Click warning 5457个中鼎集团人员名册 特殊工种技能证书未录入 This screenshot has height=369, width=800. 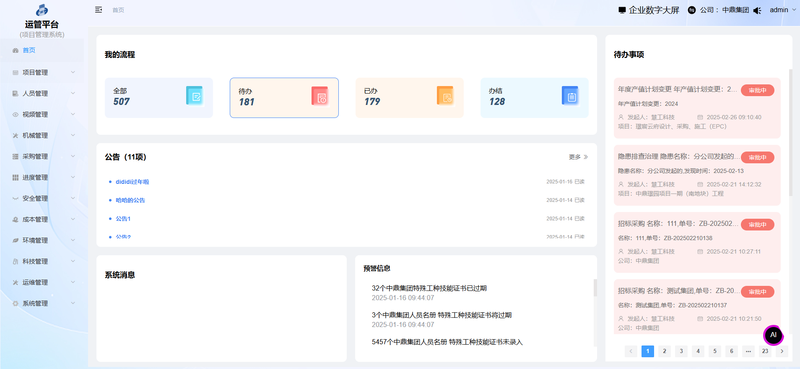[x=447, y=342]
